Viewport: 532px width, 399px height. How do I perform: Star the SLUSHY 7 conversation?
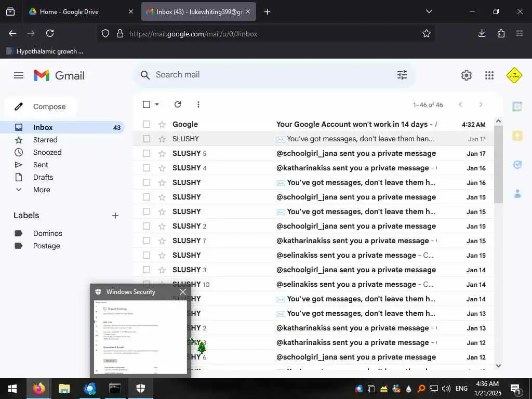point(162,241)
